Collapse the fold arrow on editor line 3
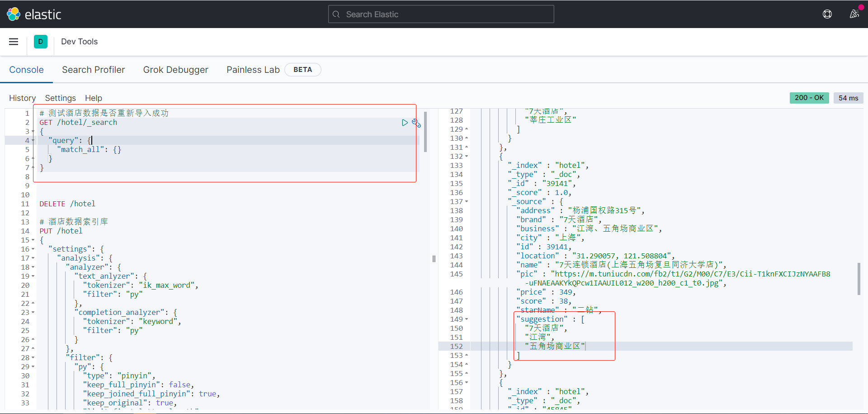Viewport: 868px width, 414px height. click(33, 132)
